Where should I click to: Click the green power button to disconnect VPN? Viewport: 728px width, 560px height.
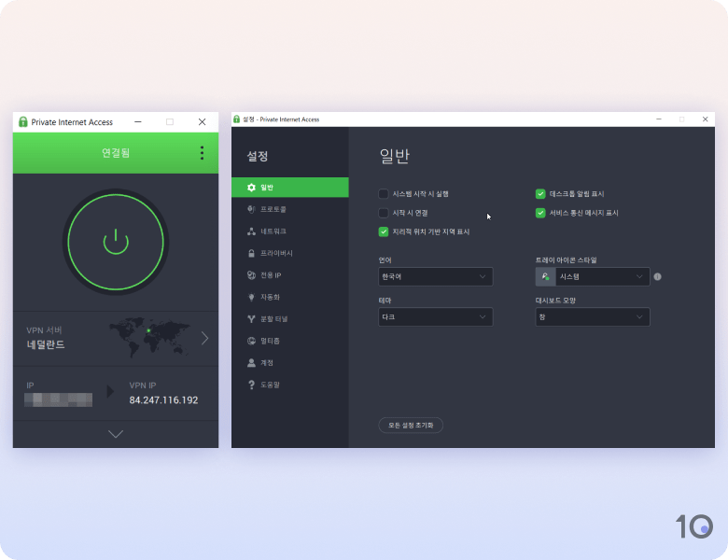coord(116,242)
